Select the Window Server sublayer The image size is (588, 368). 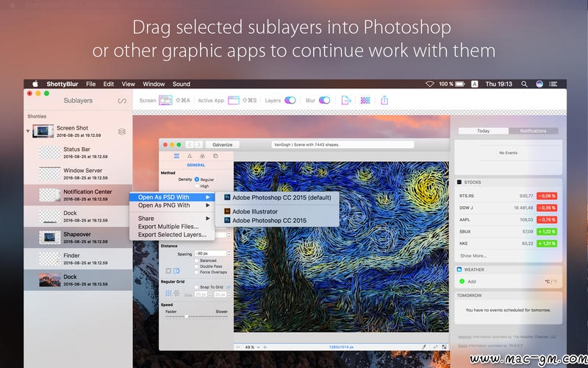coord(78,174)
